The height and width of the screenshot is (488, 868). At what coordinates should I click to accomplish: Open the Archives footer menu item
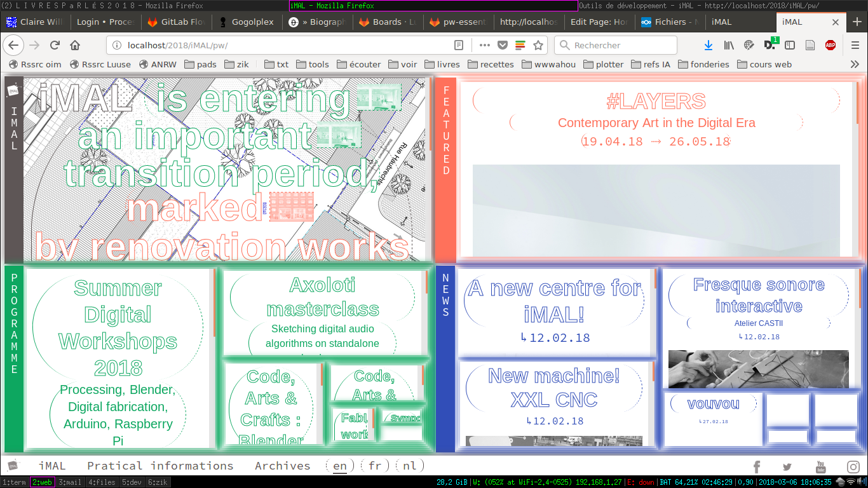pos(282,466)
